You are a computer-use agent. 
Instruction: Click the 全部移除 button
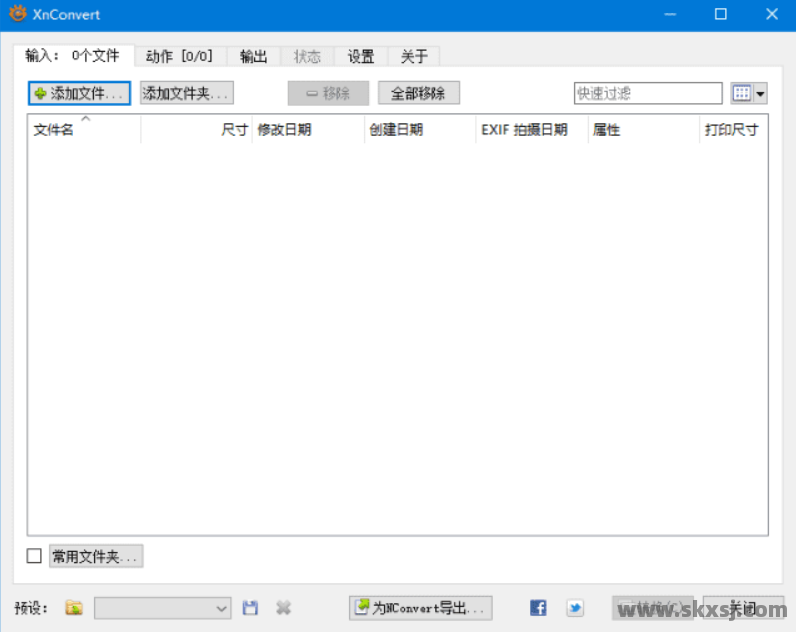click(418, 93)
